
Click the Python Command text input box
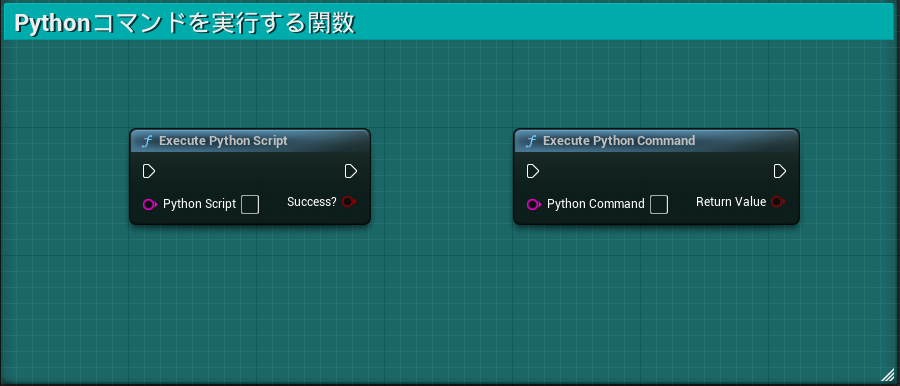coord(659,204)
